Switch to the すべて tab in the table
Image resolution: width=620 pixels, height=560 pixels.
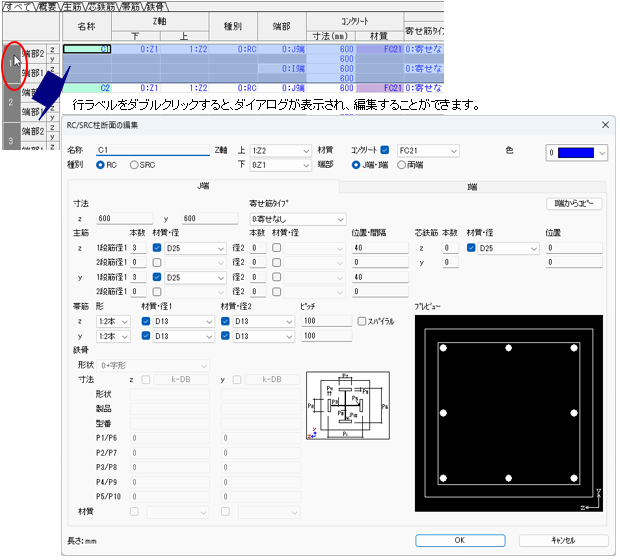(17, 7)
